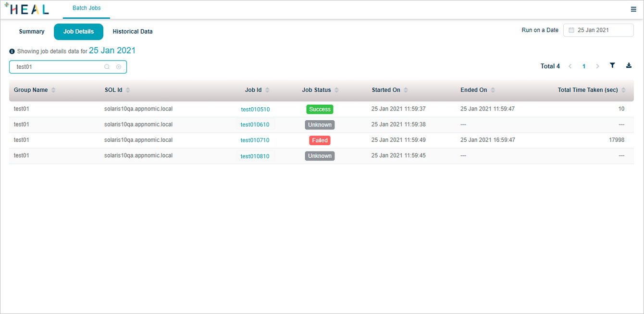Viewport: 644px width, 314px height.
Task: Go to the previous page arrow
Action: point(570,66)
